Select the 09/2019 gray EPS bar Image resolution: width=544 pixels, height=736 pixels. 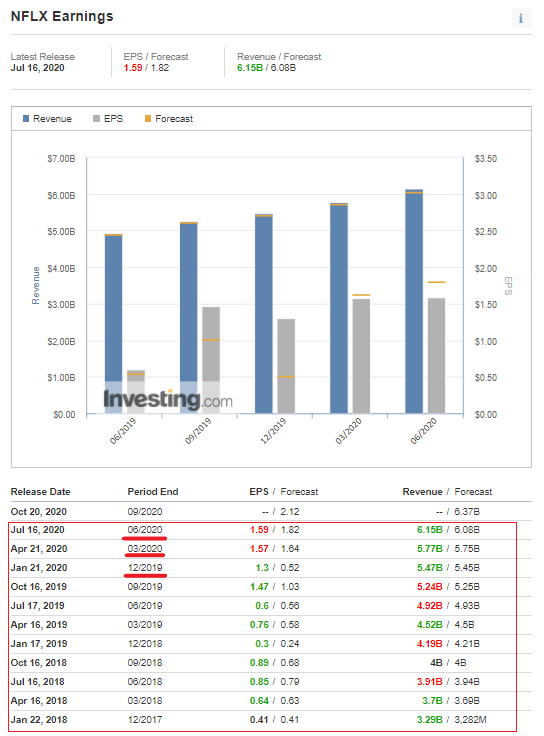[x=211, y=360]
